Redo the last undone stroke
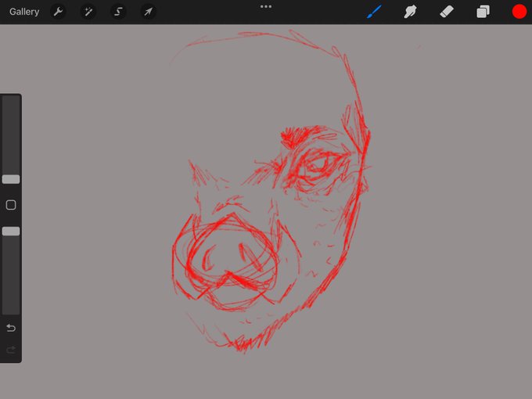Viewport: 532px width, 399px height. click(x=11, y=350)
